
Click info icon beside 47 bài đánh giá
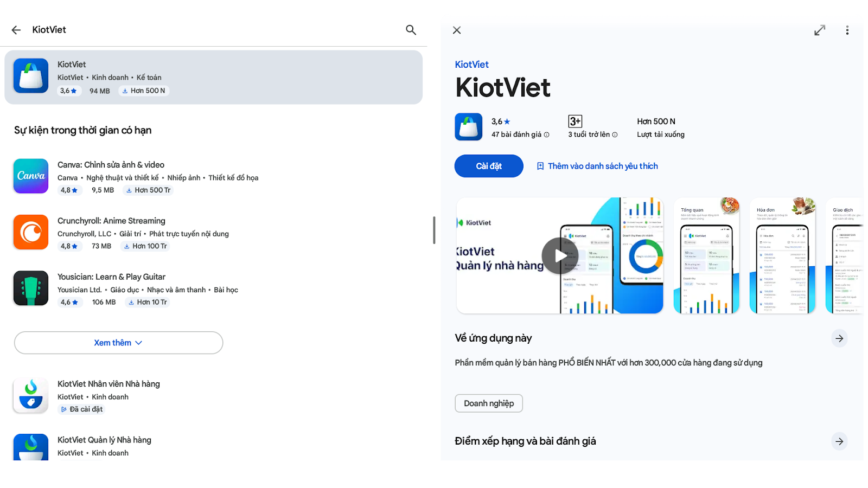(547, 135)
